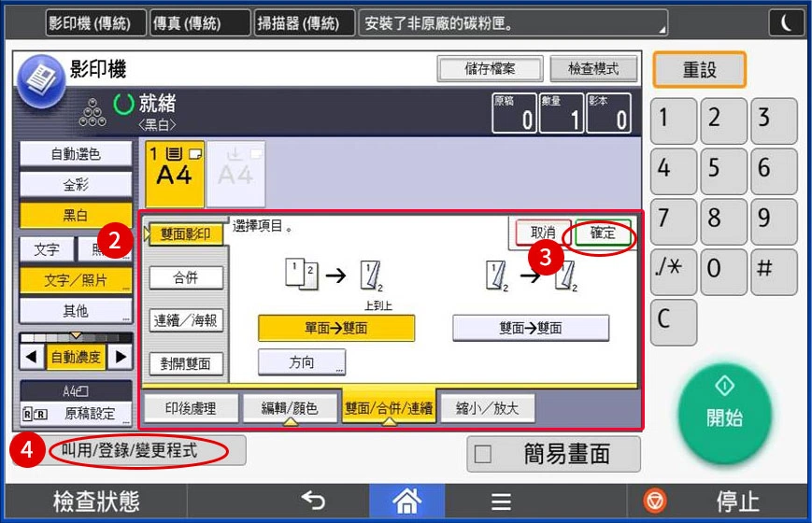The image size is (812, 523).
Task: Tap 檢查模式 check modes button
Action: pyautogui.click(x=593, y=69)
